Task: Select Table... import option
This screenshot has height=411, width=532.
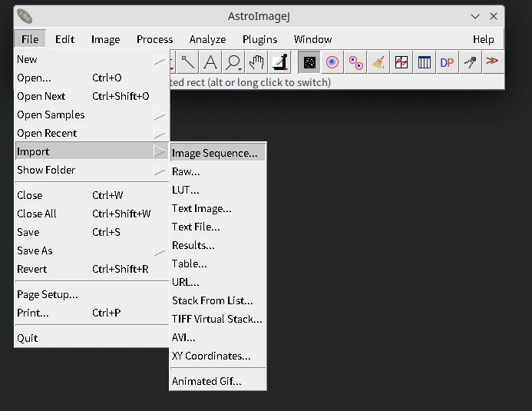Action: click(x=218, y=264)
